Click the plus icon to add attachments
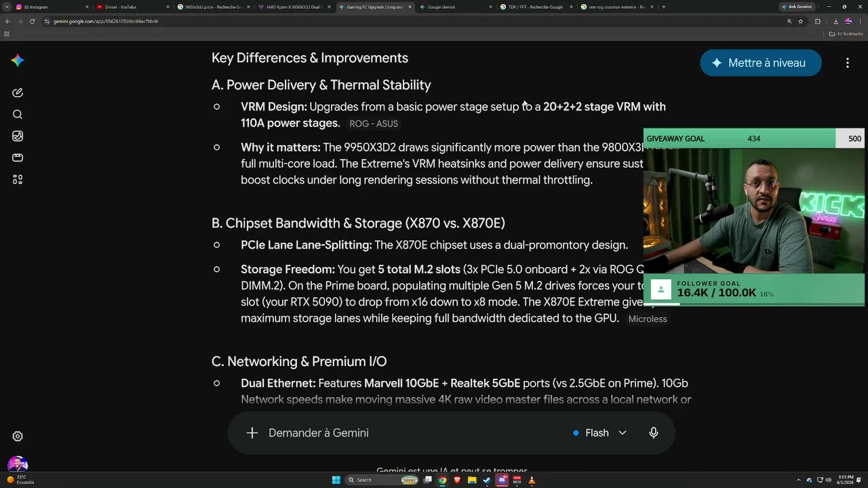This screenshot has height=488, width=868. 252,433
